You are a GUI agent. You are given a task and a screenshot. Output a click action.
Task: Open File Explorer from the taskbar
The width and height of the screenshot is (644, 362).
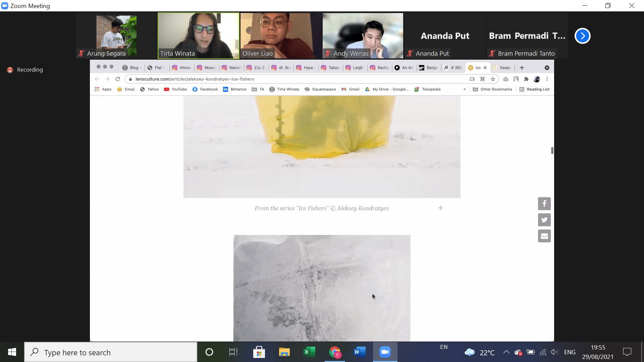284,352
